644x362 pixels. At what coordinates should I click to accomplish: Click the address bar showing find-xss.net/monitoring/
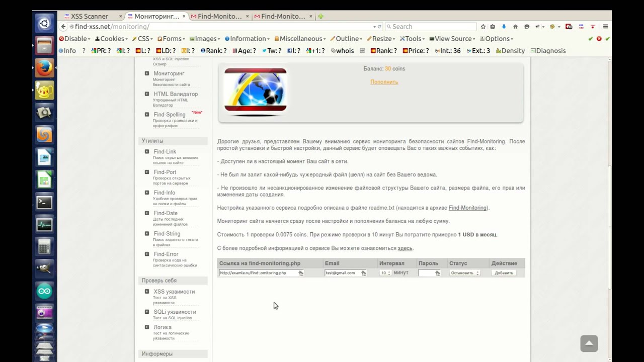[221, 27]
